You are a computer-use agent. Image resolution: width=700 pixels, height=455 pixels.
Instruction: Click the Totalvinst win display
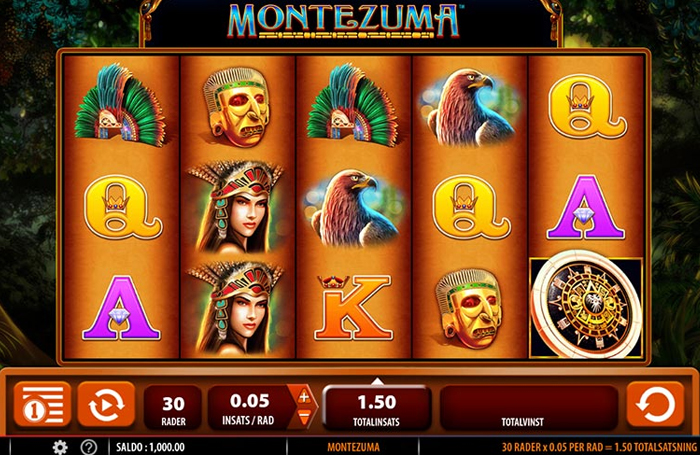click(529, 408)
